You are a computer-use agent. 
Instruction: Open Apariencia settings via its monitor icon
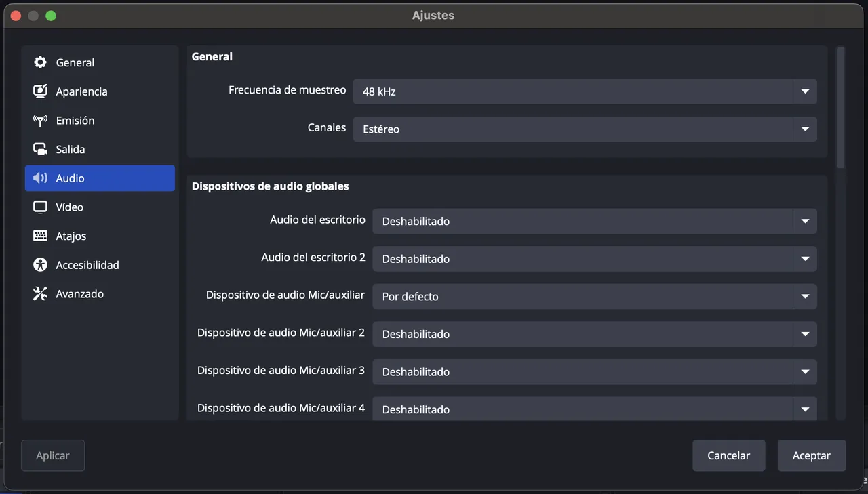point(41,91)
